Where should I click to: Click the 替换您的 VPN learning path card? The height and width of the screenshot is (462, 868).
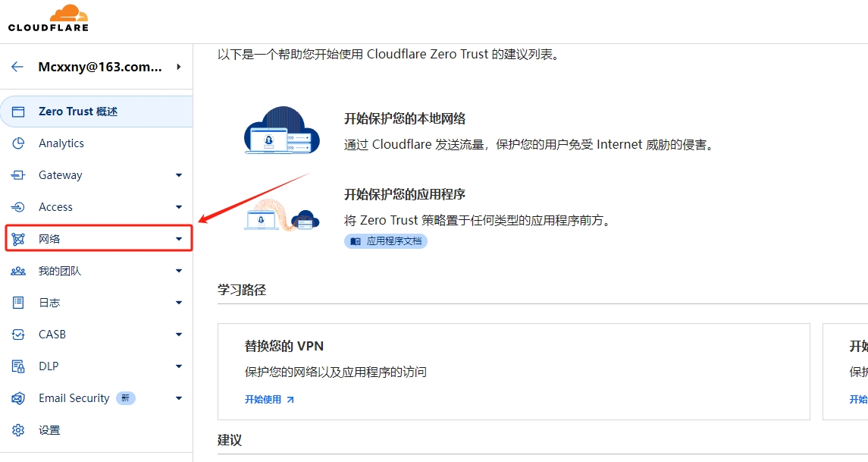(x=514, y=372)
